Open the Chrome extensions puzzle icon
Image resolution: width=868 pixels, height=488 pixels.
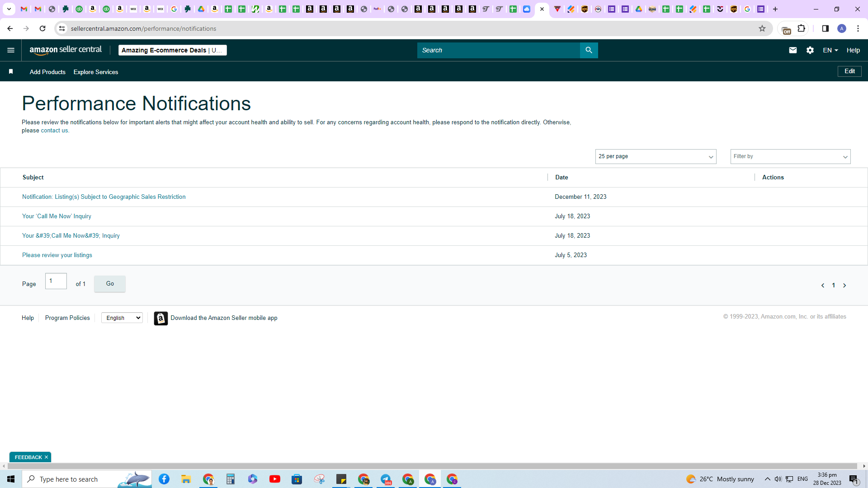(x=802, y=28)
